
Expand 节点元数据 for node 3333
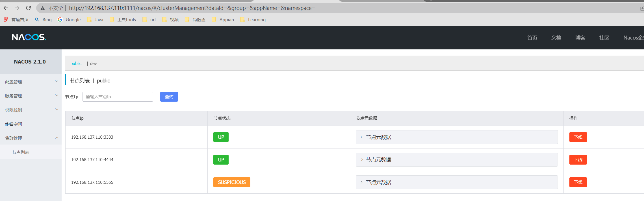coord(457,137)
